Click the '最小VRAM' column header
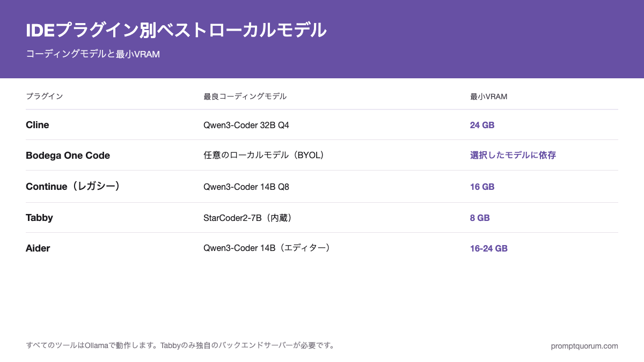The height and width of the screenshot is (362, 644). coord(489,97)
